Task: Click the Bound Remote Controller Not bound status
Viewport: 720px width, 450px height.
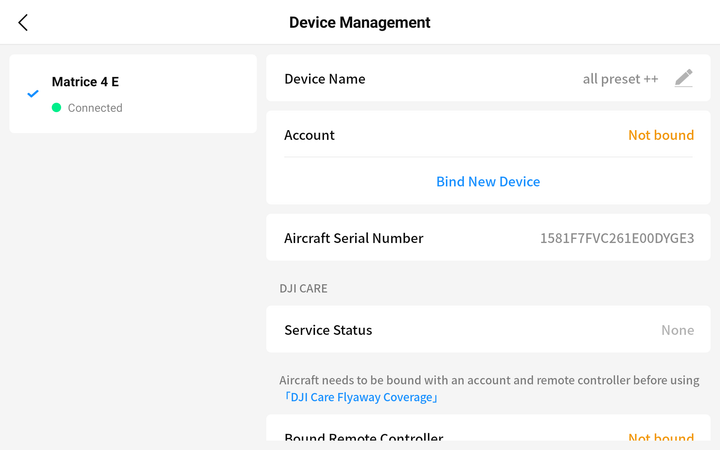Action: point(661,438)
